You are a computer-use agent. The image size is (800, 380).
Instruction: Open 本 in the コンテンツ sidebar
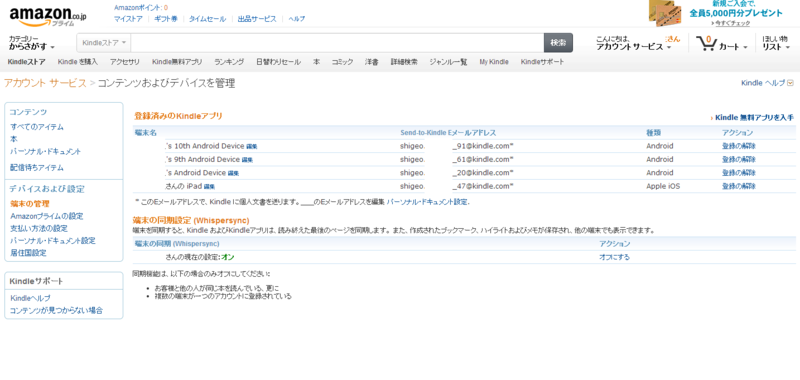14,139
